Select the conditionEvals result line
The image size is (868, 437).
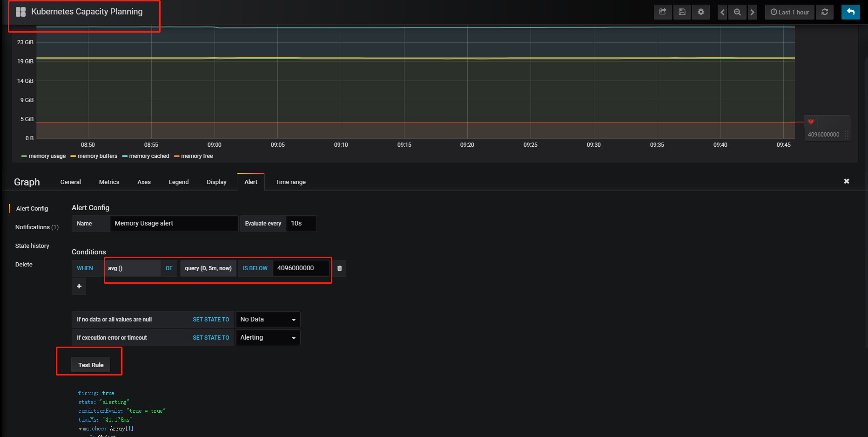[122, 411]
